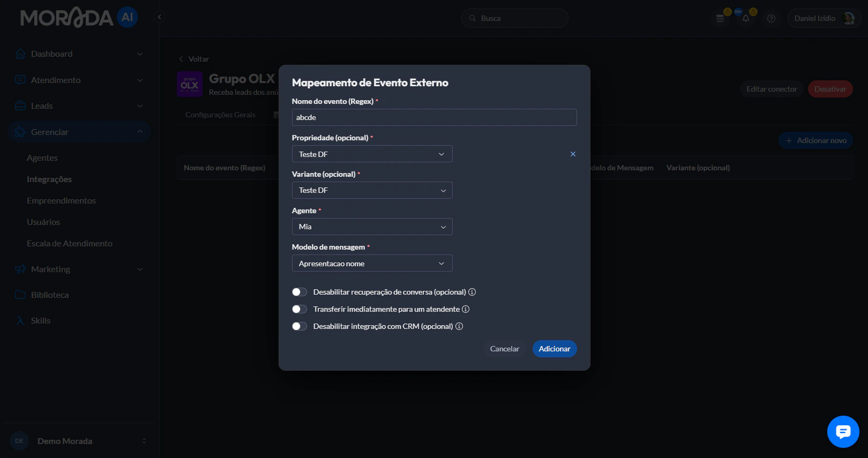Open Integrações in the sidebar
This screenshot has width=868, height=458.
(x=49, y=179)
